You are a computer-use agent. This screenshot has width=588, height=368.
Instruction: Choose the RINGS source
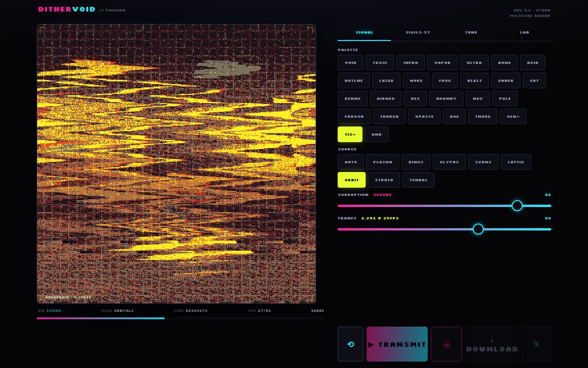[x=416, y=162]
